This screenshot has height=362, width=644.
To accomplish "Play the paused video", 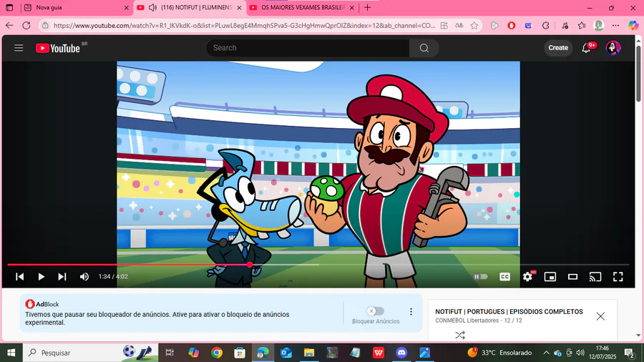I will point(41,277).
